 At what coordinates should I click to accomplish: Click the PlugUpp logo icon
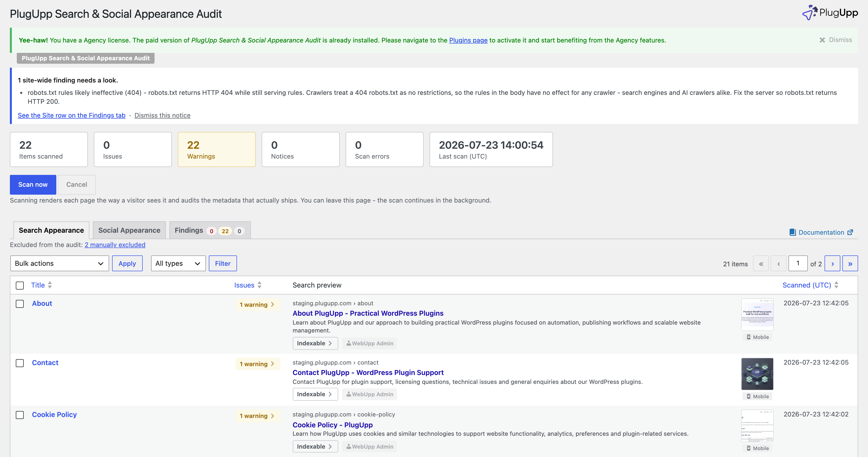[810, 13]
